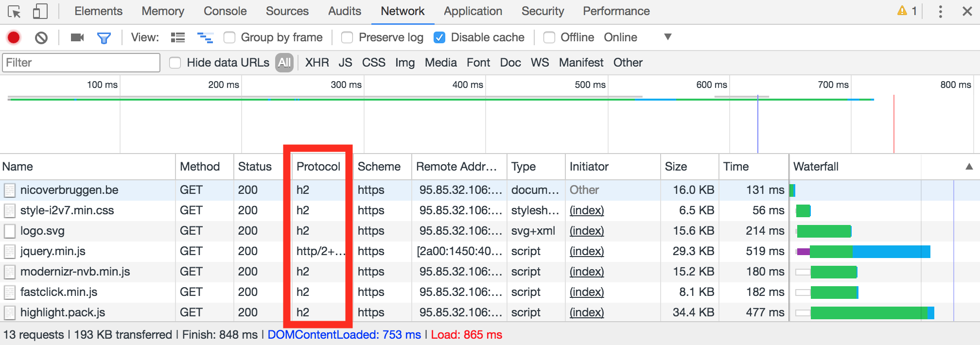Filter requests by Manifest
Image resolution: width=980 pixels, height=345 pixels.
pos(581,63)
